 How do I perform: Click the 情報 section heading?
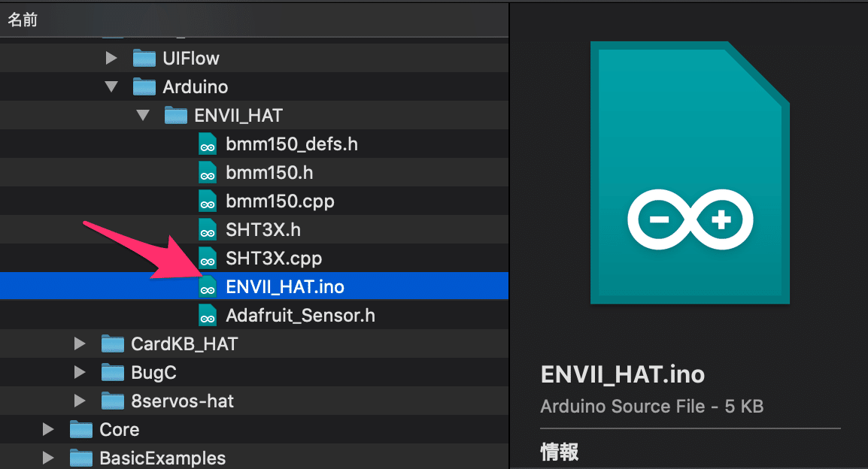tap(559, 452)
